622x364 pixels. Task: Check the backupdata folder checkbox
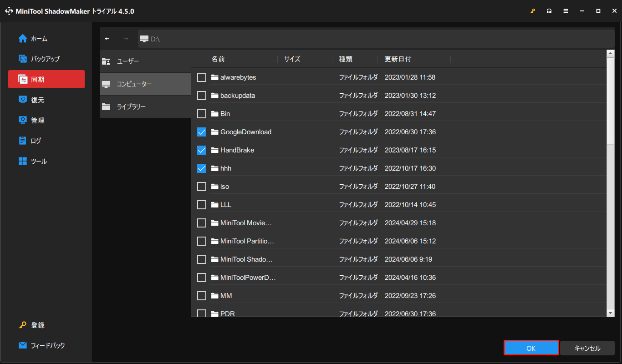coord(202,96)
